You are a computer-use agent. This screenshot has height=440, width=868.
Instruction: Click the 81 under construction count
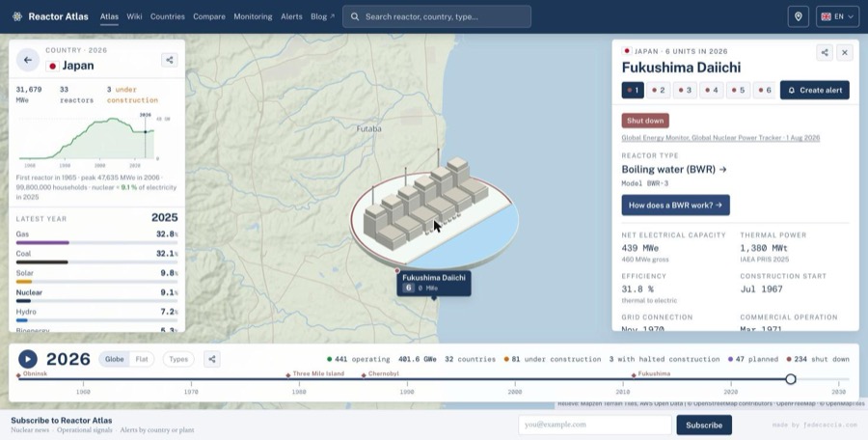[x=552, y=359]
